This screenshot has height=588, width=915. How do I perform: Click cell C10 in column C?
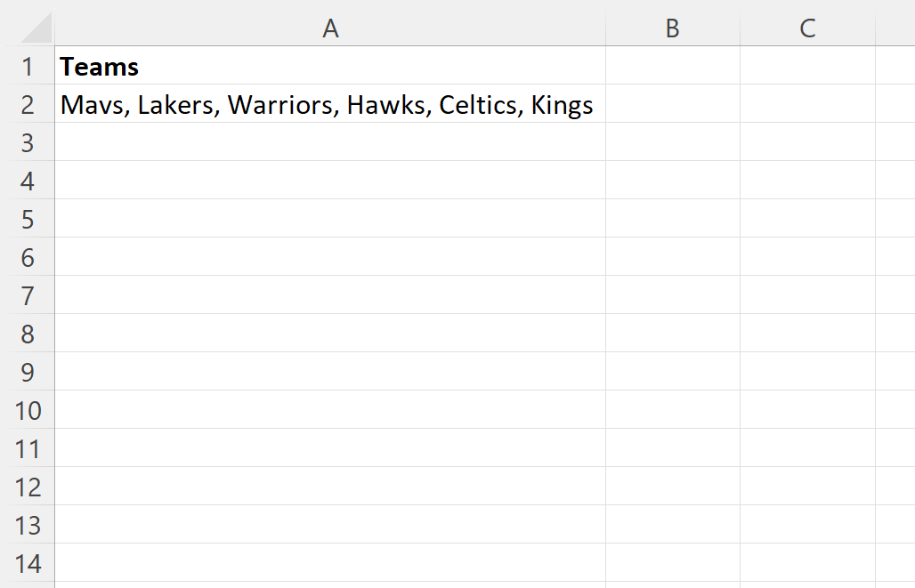806,410
